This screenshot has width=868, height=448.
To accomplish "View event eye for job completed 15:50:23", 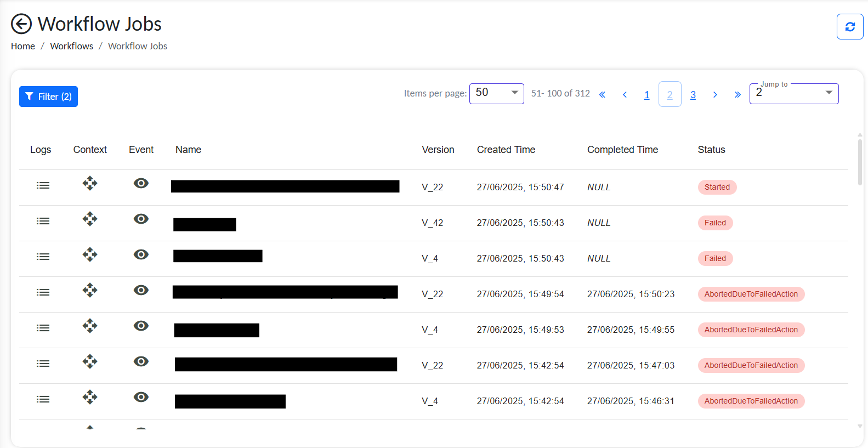I will pos(141,291).
